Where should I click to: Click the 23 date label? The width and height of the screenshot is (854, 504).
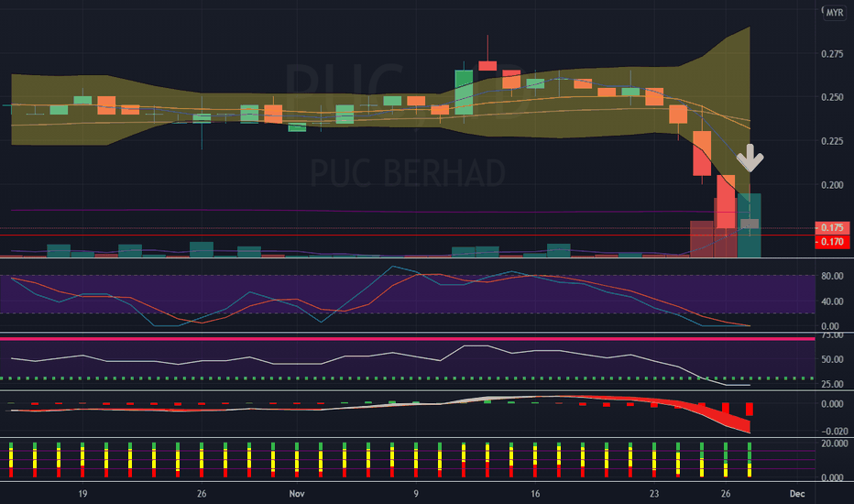(654, 494)
